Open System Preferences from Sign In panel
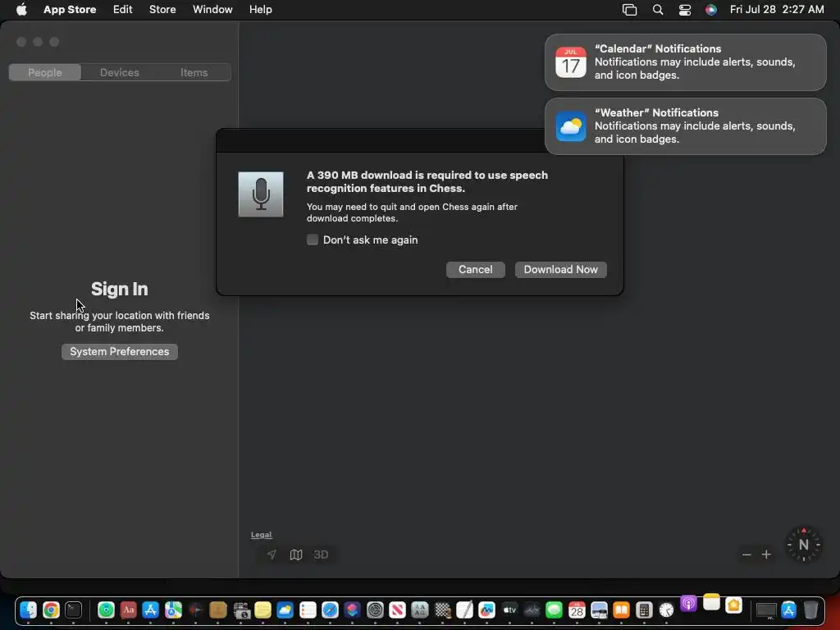This screenshot has height=630, width=840. click(120, 351)
